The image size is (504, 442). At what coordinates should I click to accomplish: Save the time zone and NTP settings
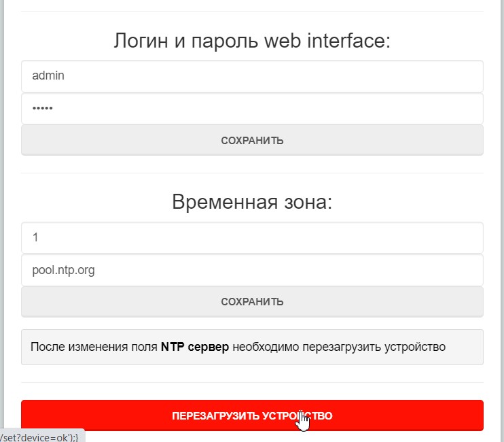point(251,302)
